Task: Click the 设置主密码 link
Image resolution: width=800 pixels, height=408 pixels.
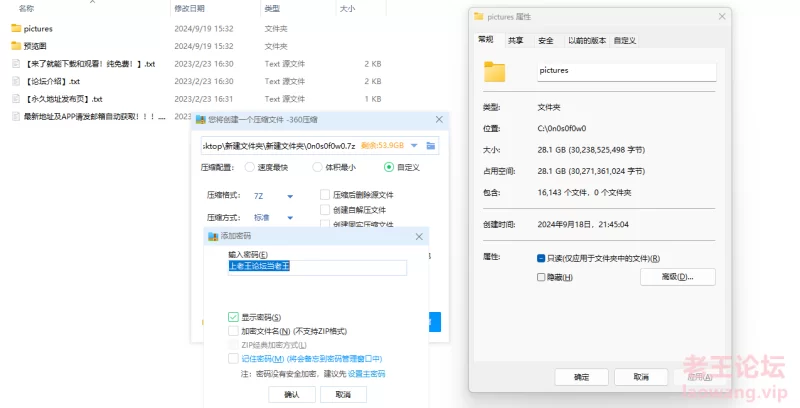Action: pos(366,374)
